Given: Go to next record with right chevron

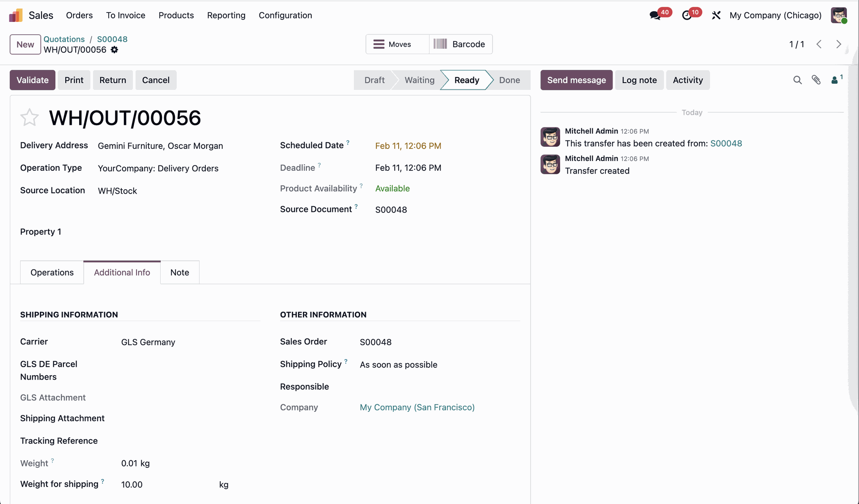Looking at the screenshot, I should (838, 44).
